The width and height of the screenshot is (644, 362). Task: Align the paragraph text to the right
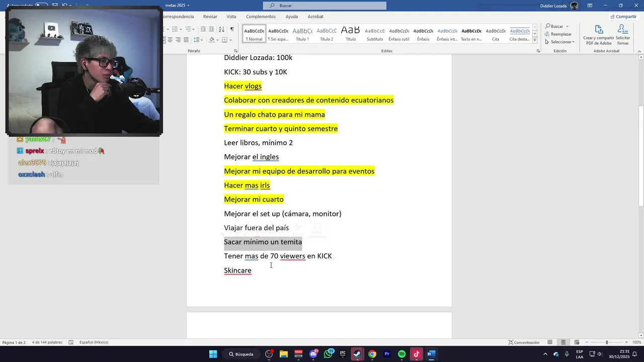(178, 40)
